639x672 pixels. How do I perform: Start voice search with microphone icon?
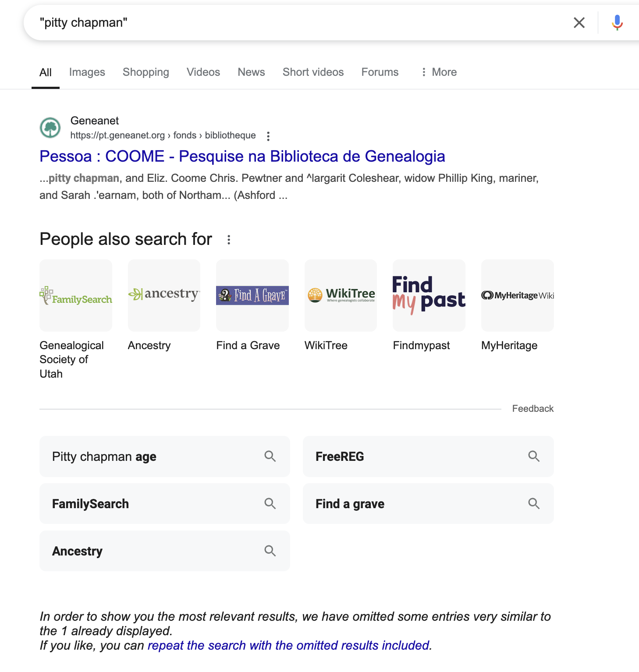pyautogui.click(x=617, y=22)
